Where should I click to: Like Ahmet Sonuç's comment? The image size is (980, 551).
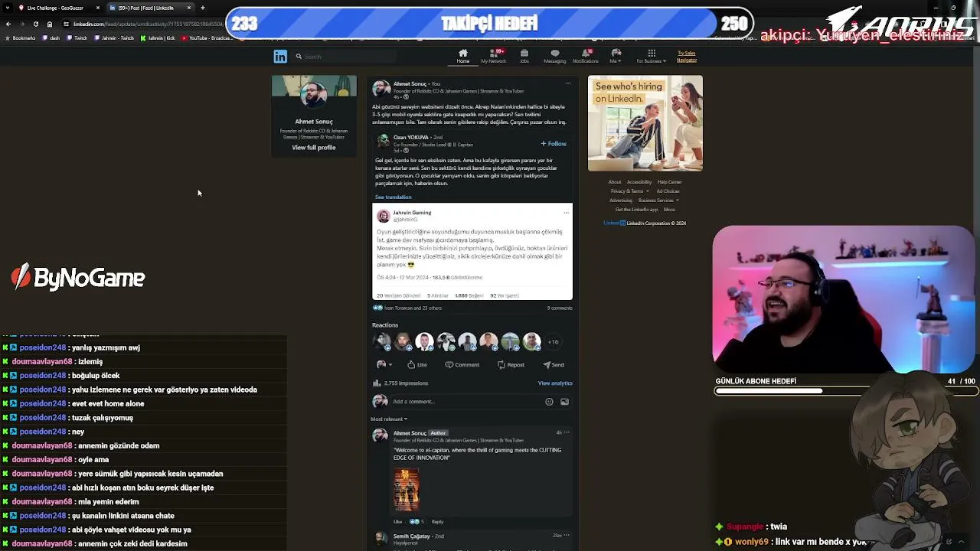pyautogui.click(x=397, y=521)
